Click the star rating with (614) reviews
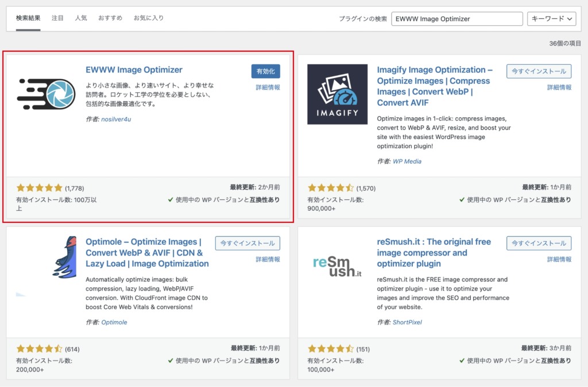588x387 pixels. click(39, 349)
